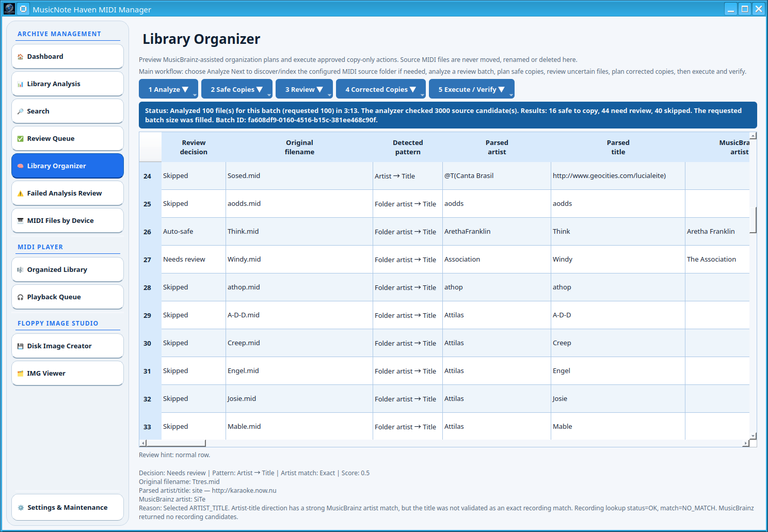Open the Dashboard page
This screenshot has width=768, height=532.
click(x=68, y=57)
